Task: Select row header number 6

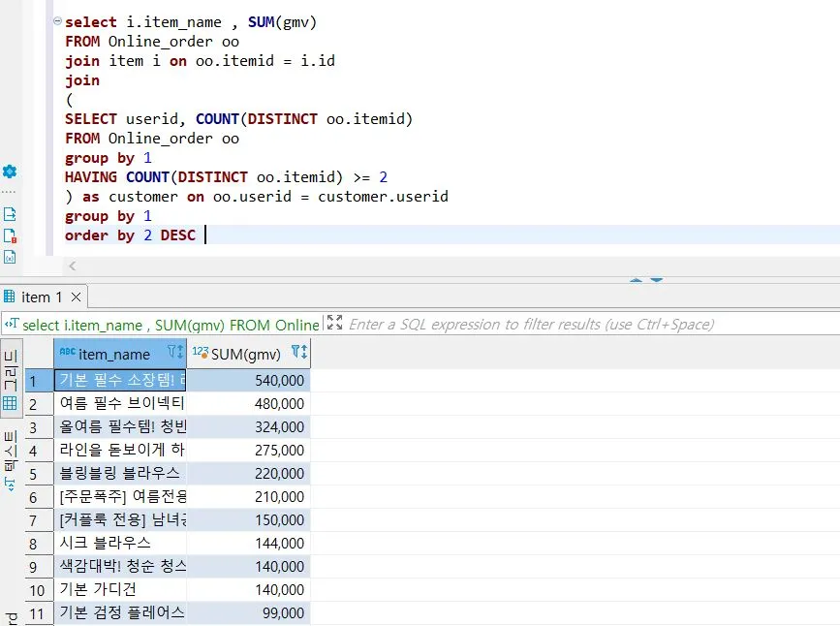Action: coord(39,497)
